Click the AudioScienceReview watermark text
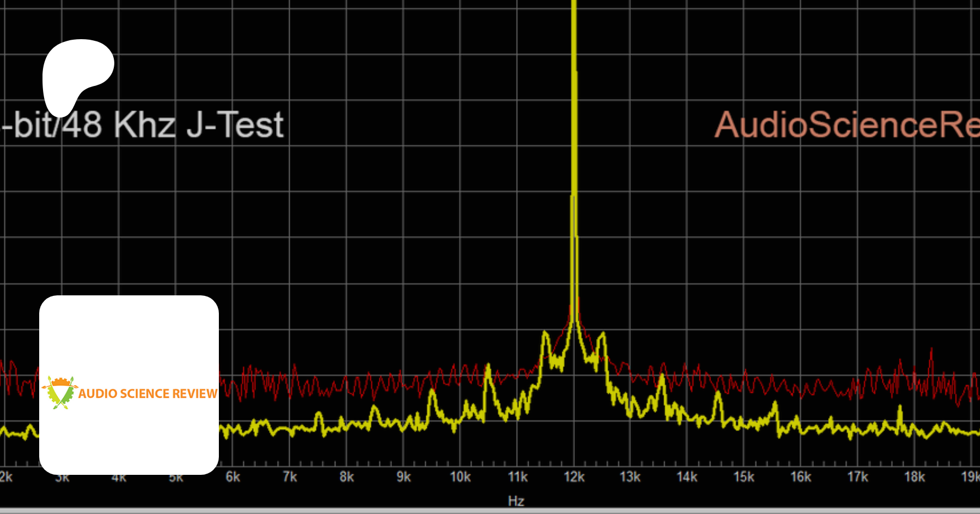Image resolution: width=980 pixels, height=514 pixels. pyautogui.click(x=846, y=125)
